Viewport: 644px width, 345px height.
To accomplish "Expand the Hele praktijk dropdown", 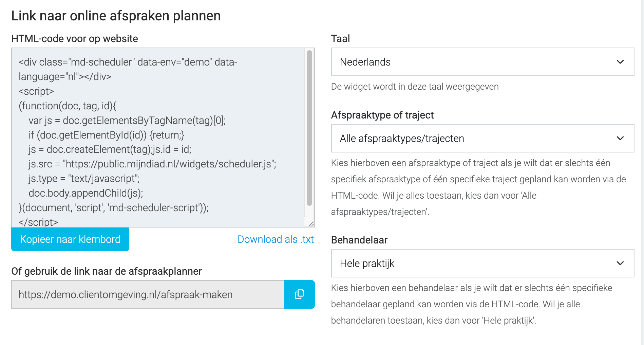I will coord(482,263).
